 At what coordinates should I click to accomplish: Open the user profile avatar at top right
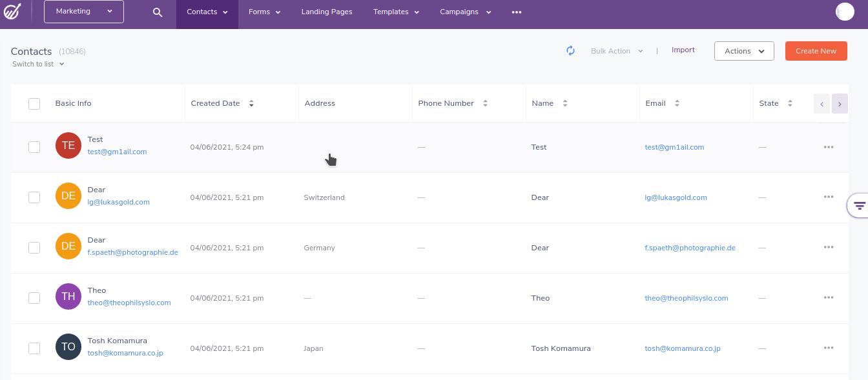click(x=845, y=12)
